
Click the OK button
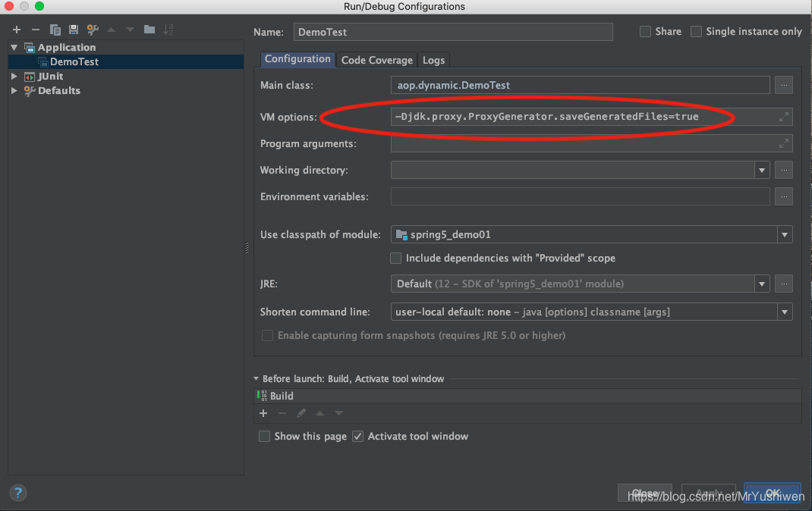pyautogui.click(x=772, y=493)
